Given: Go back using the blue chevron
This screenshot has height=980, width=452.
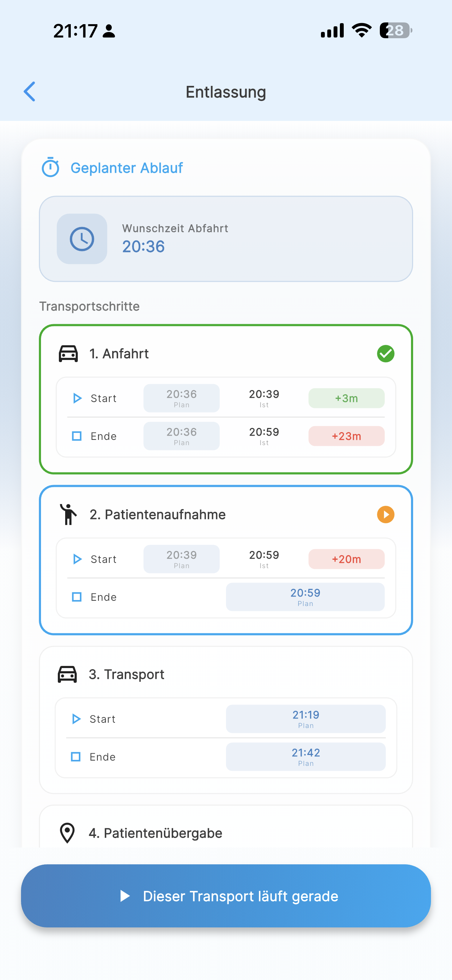Looking at the screenshot, I should pyautogui.click(x=30, y=91).
